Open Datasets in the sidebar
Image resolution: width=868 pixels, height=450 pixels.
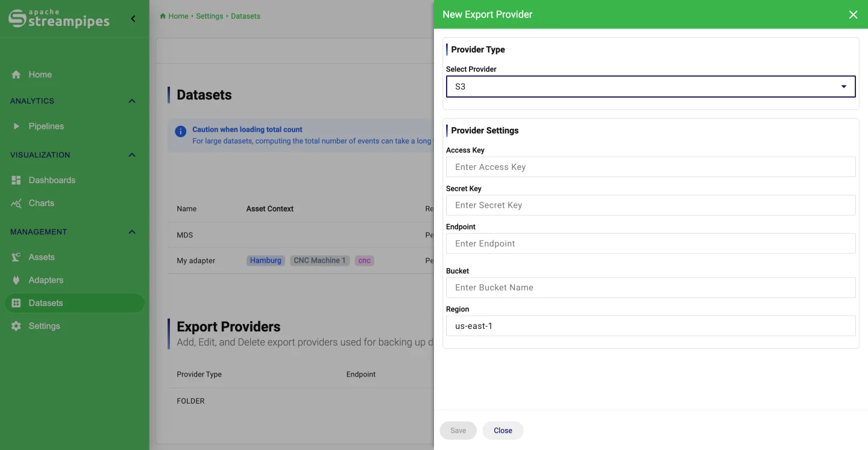(x=75, y=303)
